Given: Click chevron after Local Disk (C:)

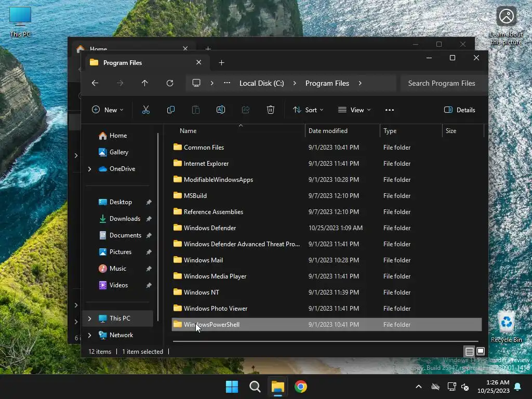Looking at the screenshot, I should pyautogui.click(x=295, y=83).
